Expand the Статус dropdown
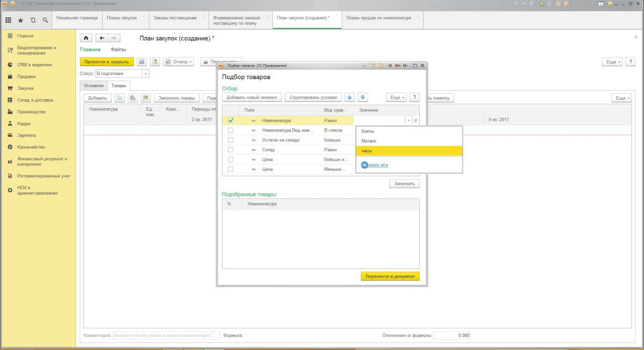Image resolution: width=644 pixels, height=350 pixels. click(x=146, y=74)
